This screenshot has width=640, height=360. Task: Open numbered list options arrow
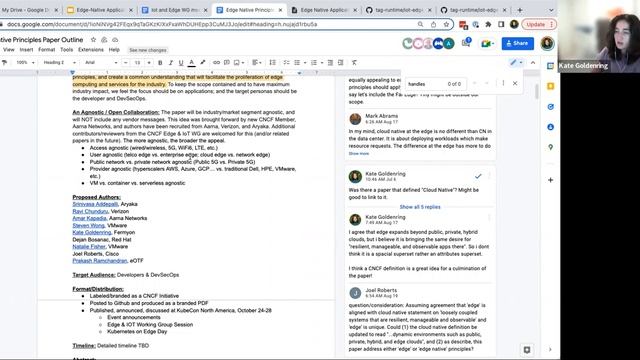point(322,62)
